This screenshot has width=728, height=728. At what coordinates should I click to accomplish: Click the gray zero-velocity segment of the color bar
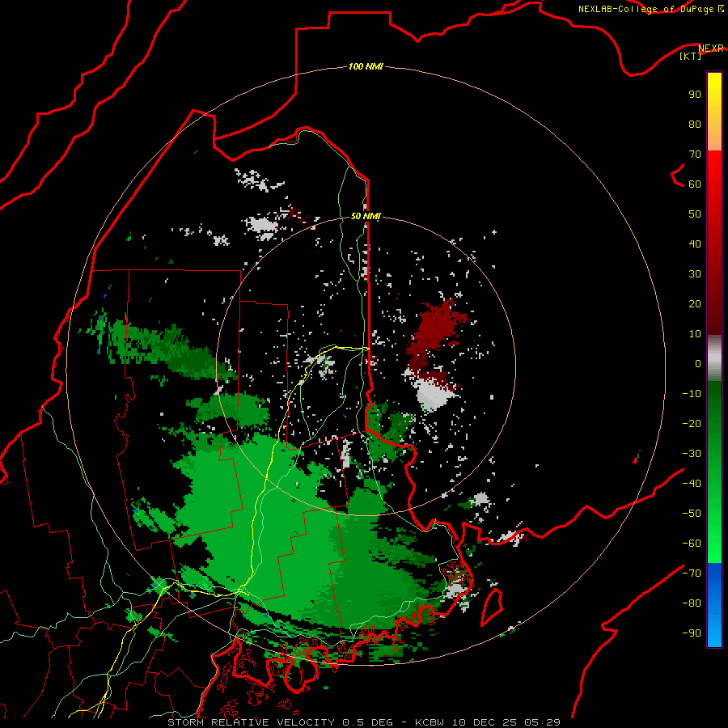click(x=714, y=358)
